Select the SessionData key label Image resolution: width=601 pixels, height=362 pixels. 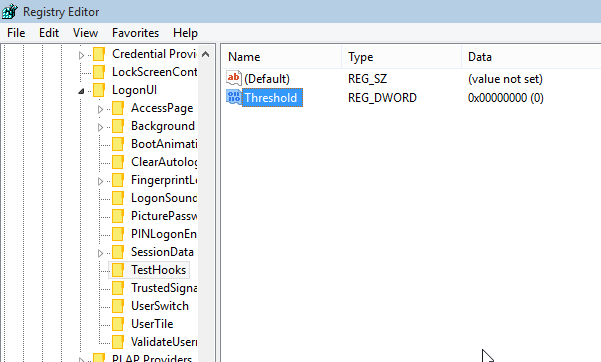click(x=163, y=252)
